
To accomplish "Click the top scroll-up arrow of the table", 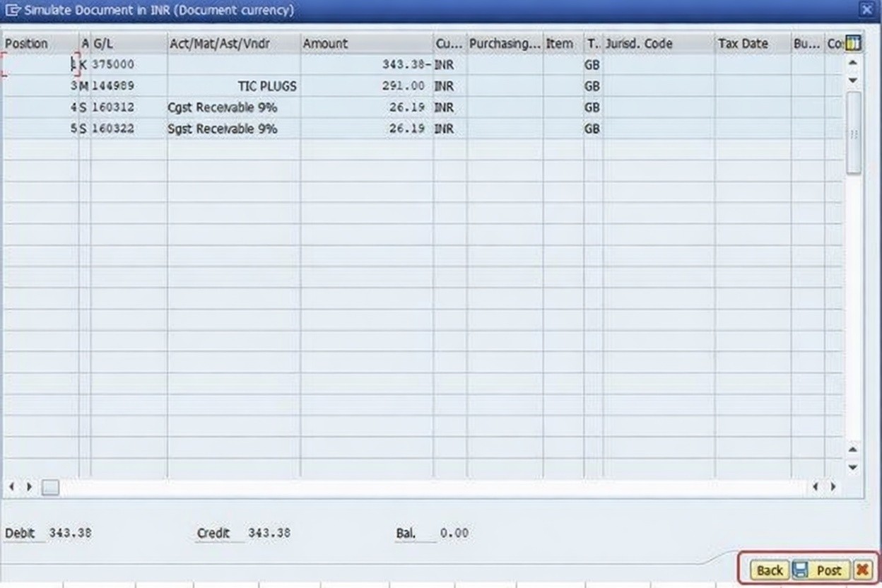I will 853,64.
